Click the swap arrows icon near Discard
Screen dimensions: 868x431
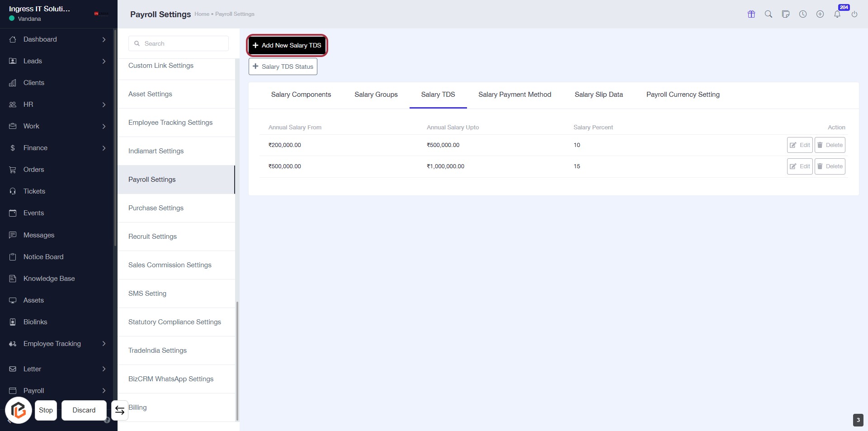120,410
